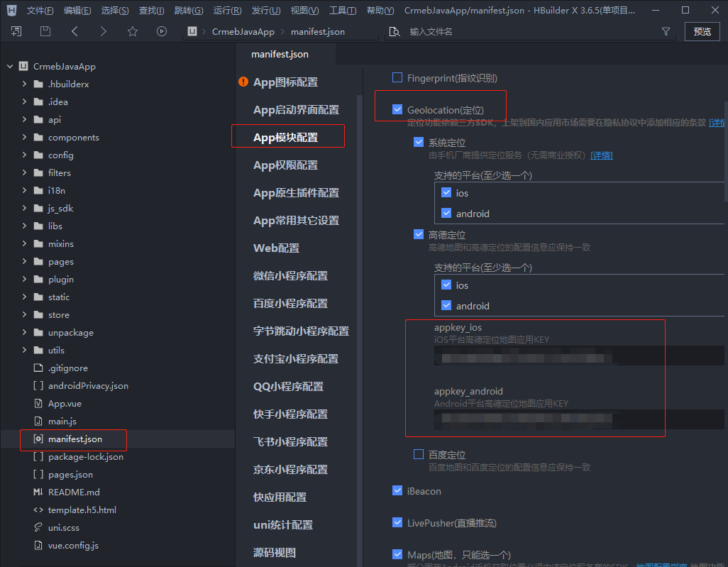Click the README.md markdown icon
Viewport: 728px width, 567px height.
[x=38, y=492]
